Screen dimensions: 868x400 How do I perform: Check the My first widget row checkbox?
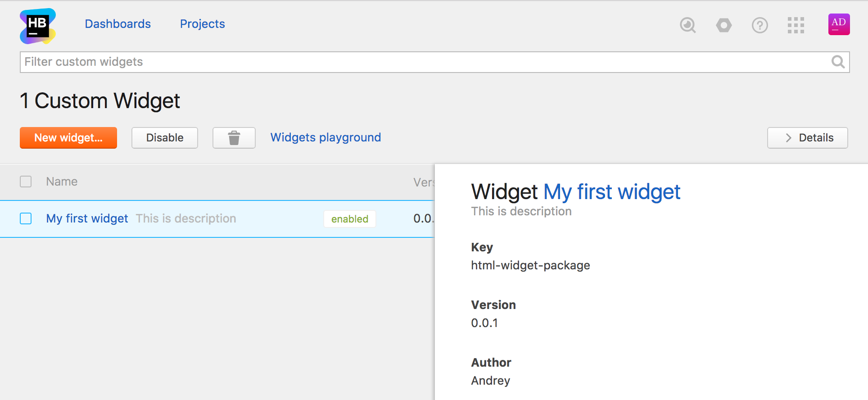click(26, 218)
